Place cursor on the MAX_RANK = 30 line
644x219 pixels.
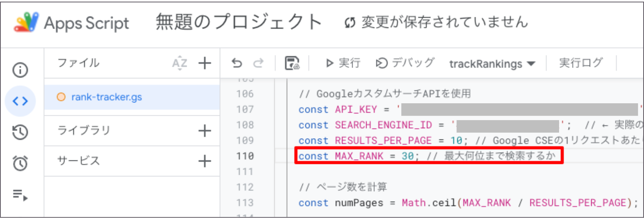coord(427,156)
